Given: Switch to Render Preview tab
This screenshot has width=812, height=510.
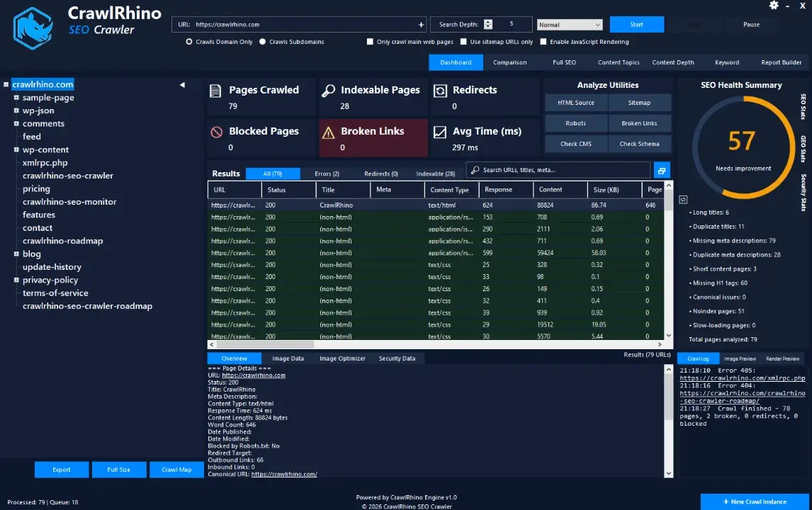Looking at the screenshot, I should (x=782, y=359).
